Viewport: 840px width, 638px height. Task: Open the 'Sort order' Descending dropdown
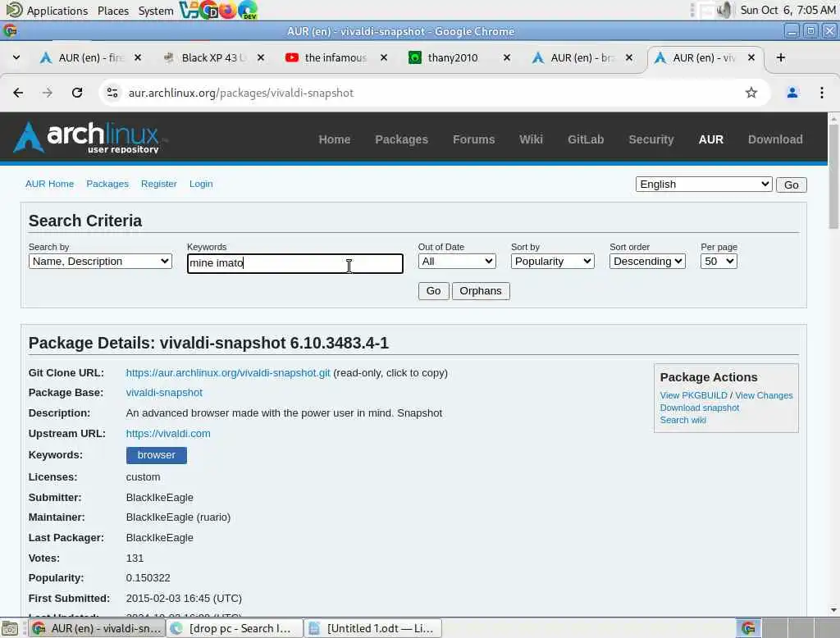point(647,262)
